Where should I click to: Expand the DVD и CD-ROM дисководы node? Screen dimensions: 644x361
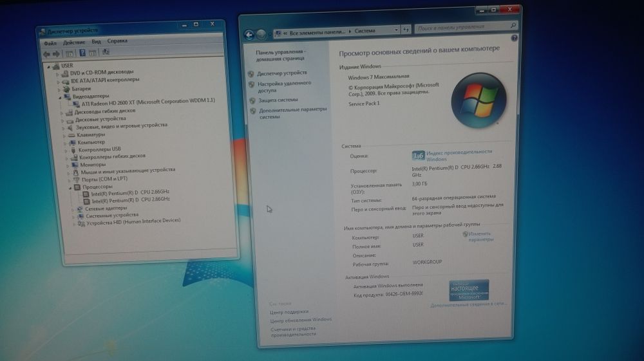(57, 75)
